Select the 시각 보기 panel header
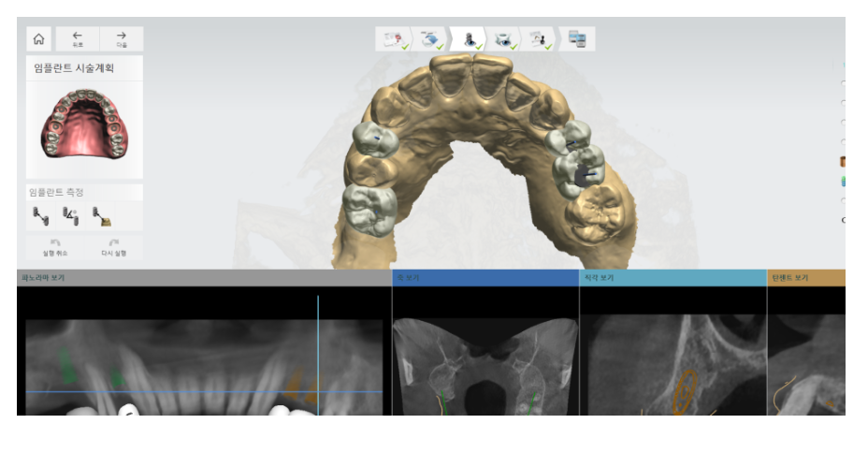Screen dimensions: 868x453 [x=673, y=278]
